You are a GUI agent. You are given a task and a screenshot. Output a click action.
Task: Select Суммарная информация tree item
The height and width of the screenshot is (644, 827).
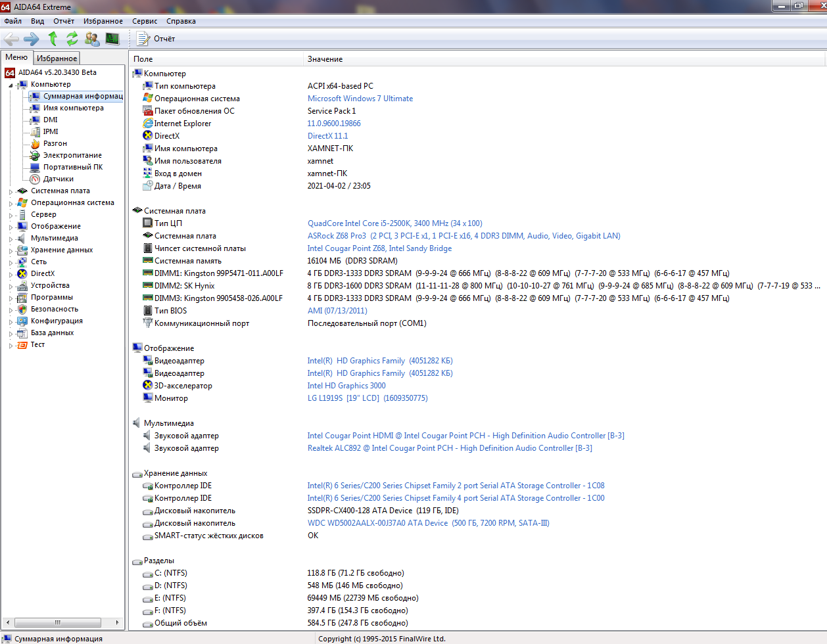(76, 96)
